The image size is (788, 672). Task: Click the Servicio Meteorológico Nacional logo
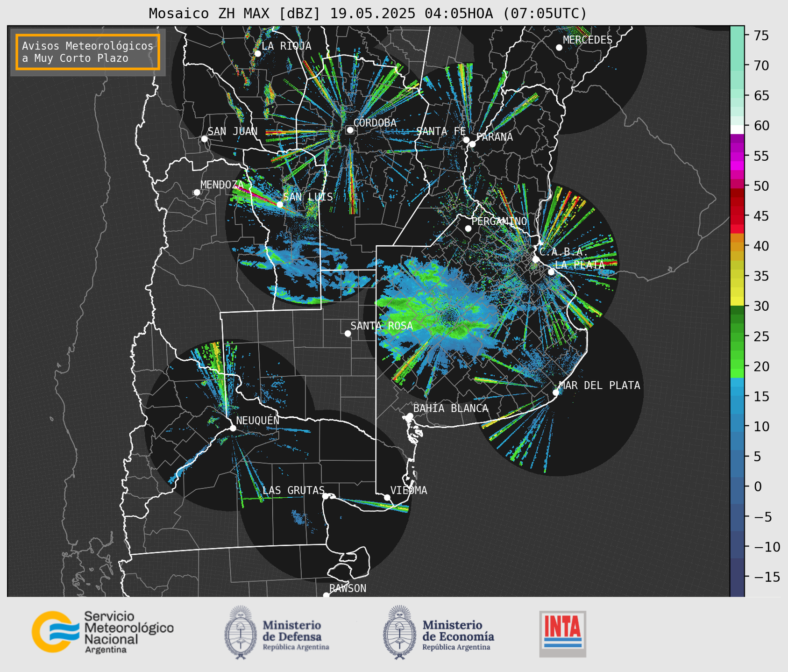click(x=103, y=632)
